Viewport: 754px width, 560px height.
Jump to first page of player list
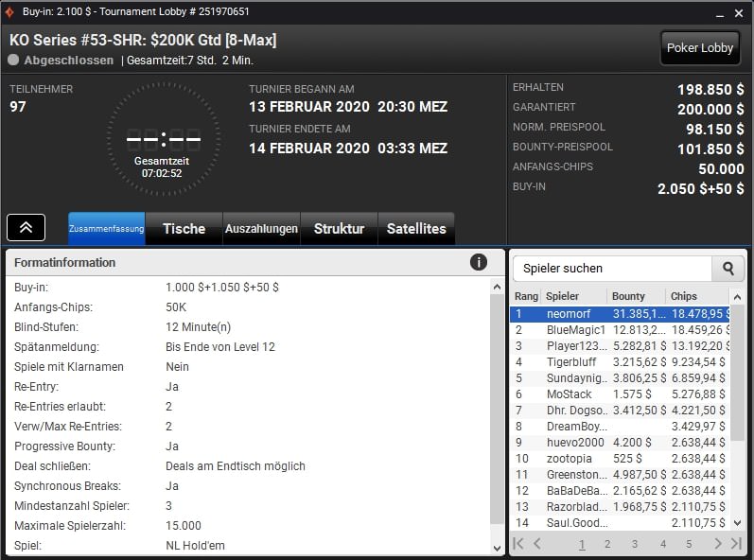pyautogui.click(x=518, y=544)
